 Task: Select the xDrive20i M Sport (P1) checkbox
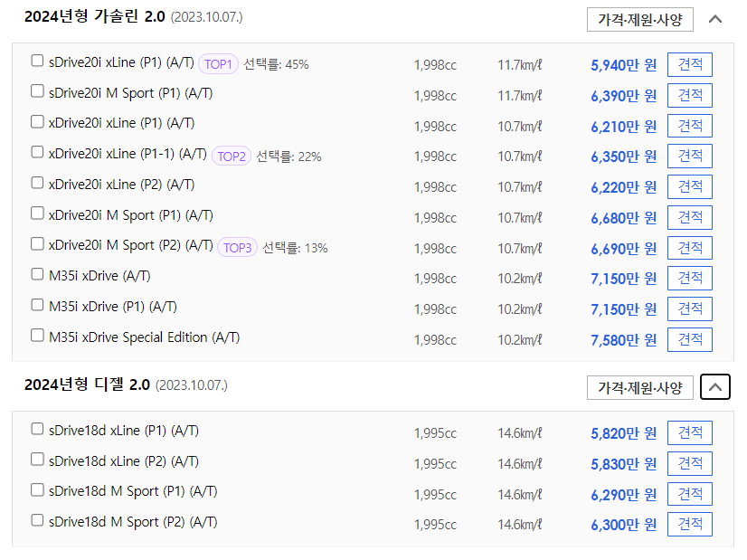(37, 214)
